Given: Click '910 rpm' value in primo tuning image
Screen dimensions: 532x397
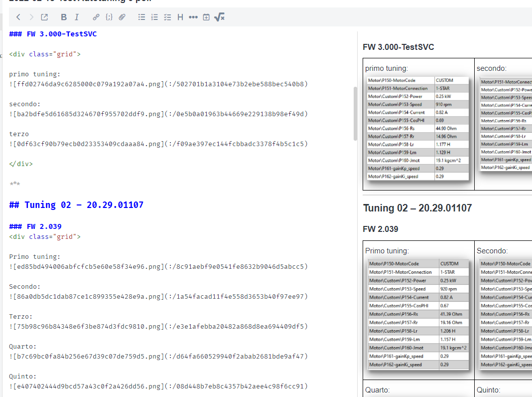Looking at the screenshot, I should click(443, 104).
